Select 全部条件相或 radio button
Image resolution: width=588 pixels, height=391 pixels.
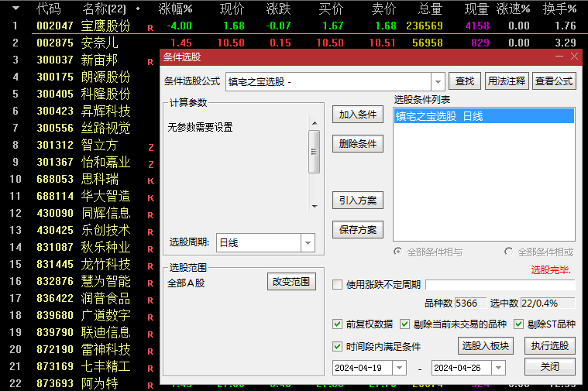coord(508,252)
